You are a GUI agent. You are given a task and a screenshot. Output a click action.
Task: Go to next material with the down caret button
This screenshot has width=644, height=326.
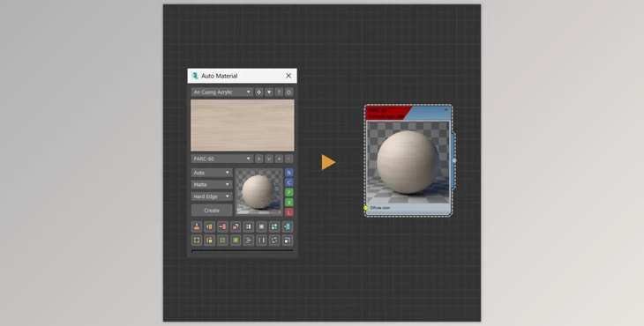pyautogui.click(x=269, y=159)
